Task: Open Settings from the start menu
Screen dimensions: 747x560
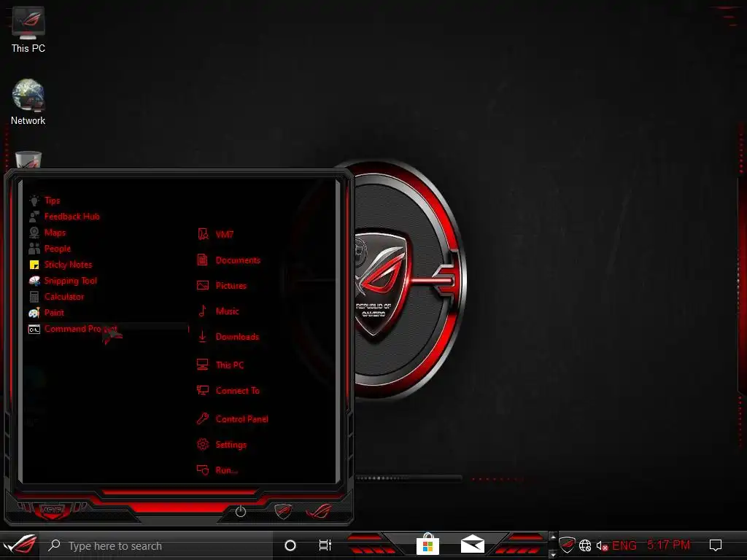Action: point(222,445)
